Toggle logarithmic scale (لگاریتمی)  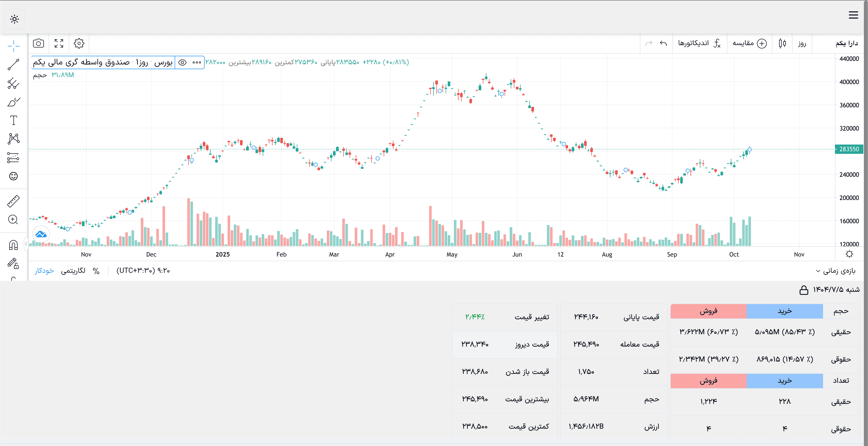73,271
